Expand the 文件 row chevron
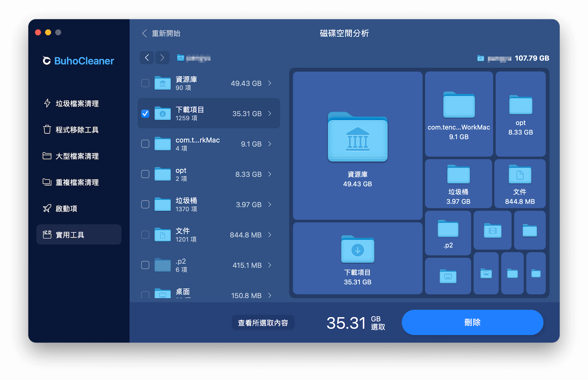The image size is (588, 380). point(270,235)
